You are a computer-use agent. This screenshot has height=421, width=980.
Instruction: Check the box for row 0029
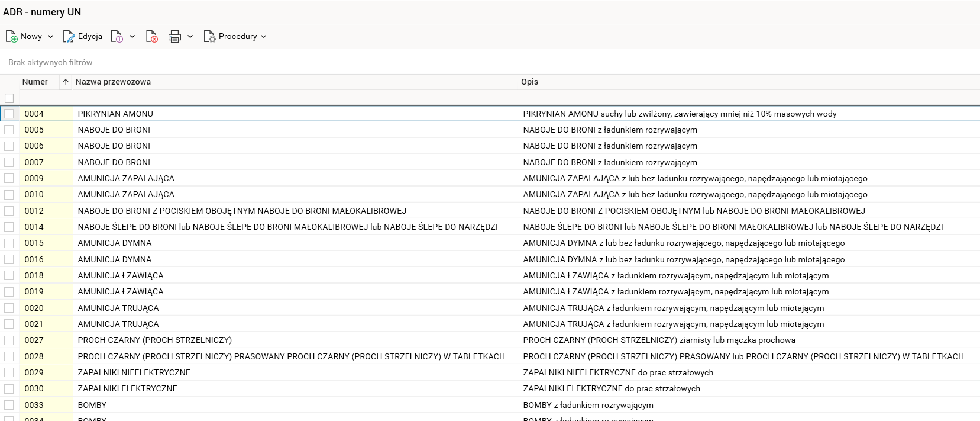click(x=9, y=372)
